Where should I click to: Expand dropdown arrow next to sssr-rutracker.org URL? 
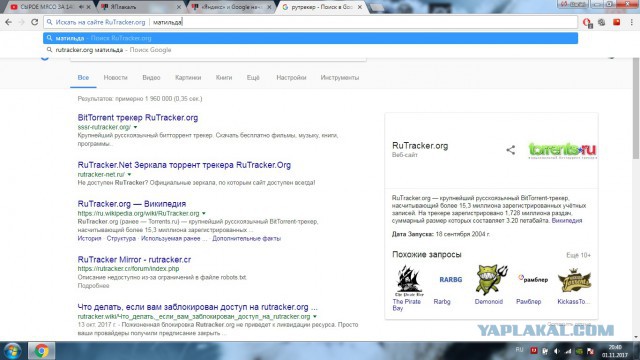tap(136, 127)
